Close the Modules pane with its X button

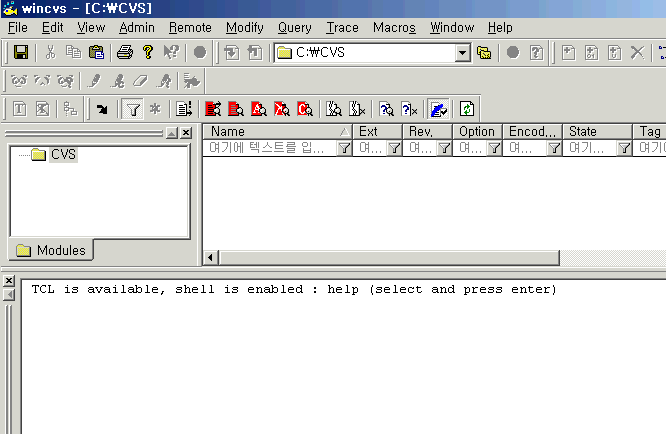point(186,133)
